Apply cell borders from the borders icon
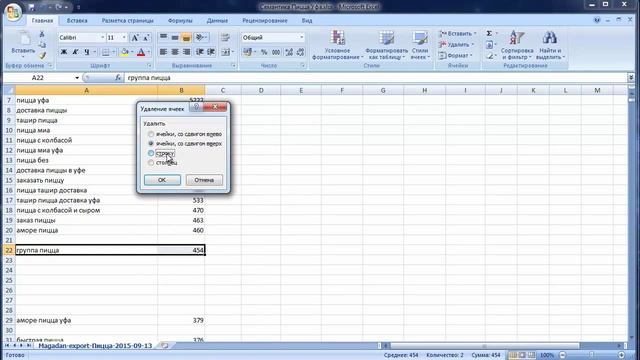The image size is (640, 360). click(105, 52)
